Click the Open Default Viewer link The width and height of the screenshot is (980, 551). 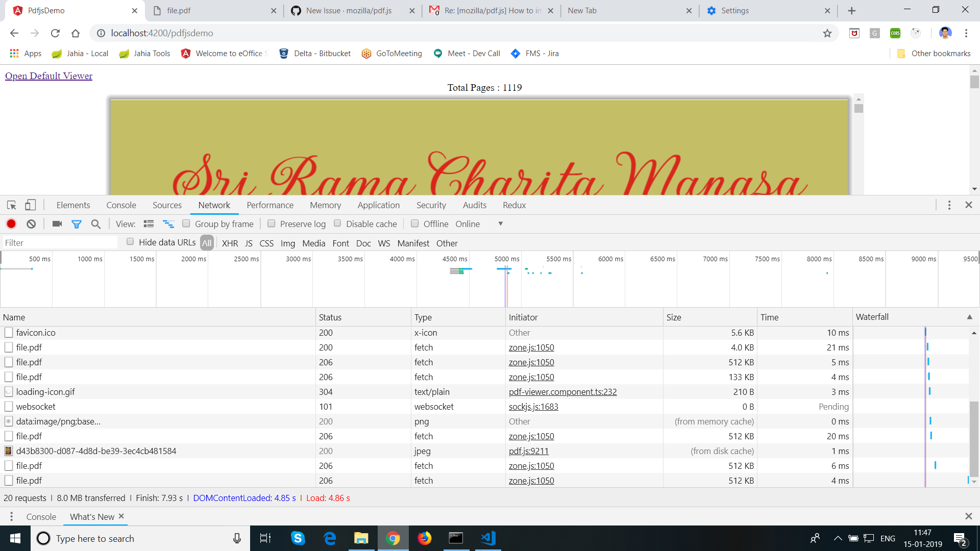pyautogui.click(x=49, y=76)
